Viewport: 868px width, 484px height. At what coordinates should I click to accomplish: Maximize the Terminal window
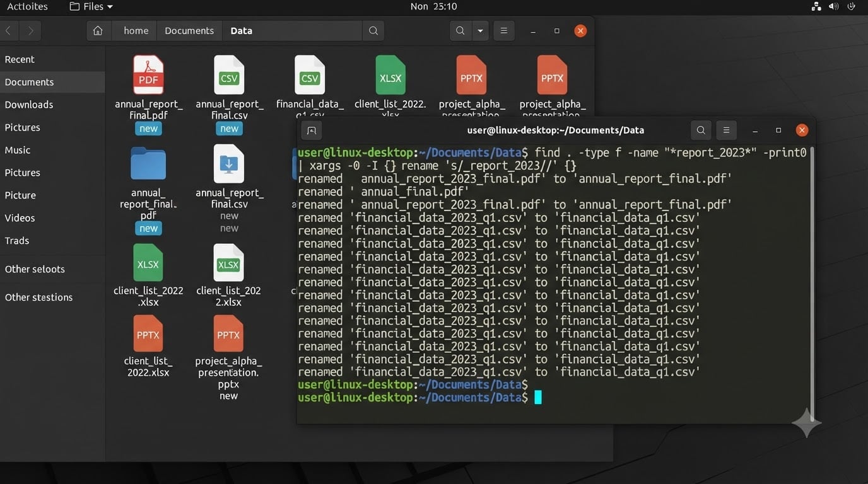(x=778, y=130)
